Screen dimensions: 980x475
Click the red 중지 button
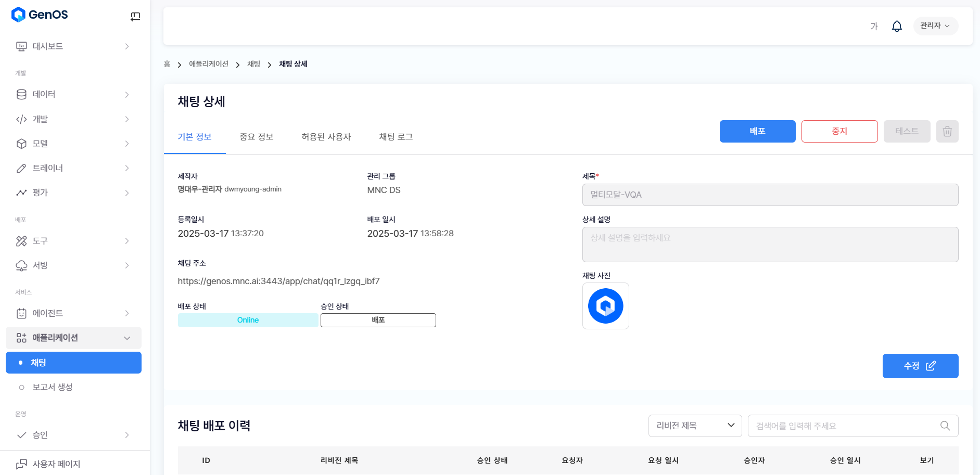[839, 131]
